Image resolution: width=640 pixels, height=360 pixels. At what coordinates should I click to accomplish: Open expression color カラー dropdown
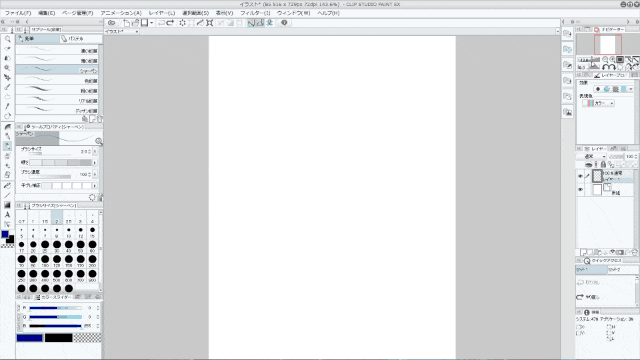pyautogui.click(x=598, y=103)
